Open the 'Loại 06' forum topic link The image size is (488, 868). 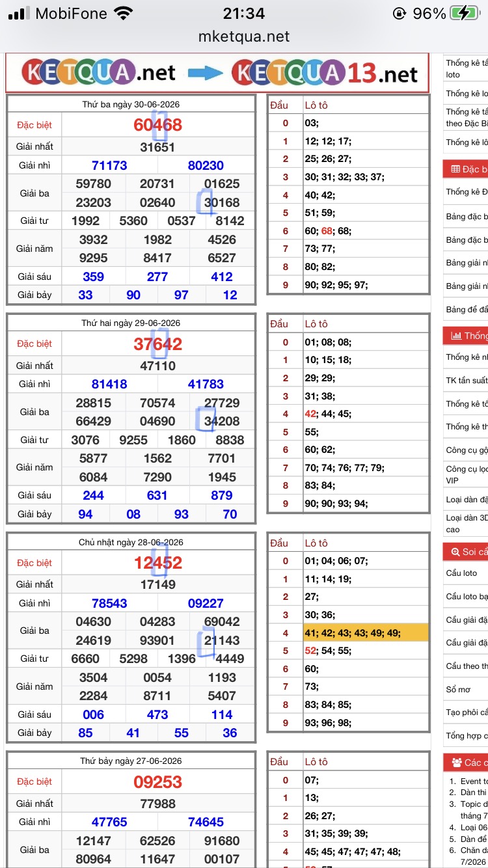click(x=474, y=828)
